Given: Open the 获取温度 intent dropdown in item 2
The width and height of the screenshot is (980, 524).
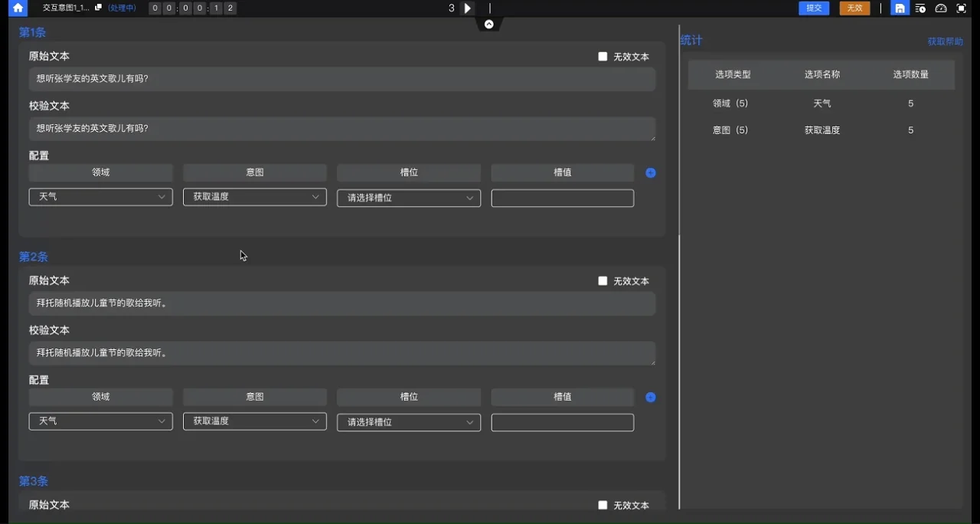Looking at the screenshot, I should (x=255, y=422).
